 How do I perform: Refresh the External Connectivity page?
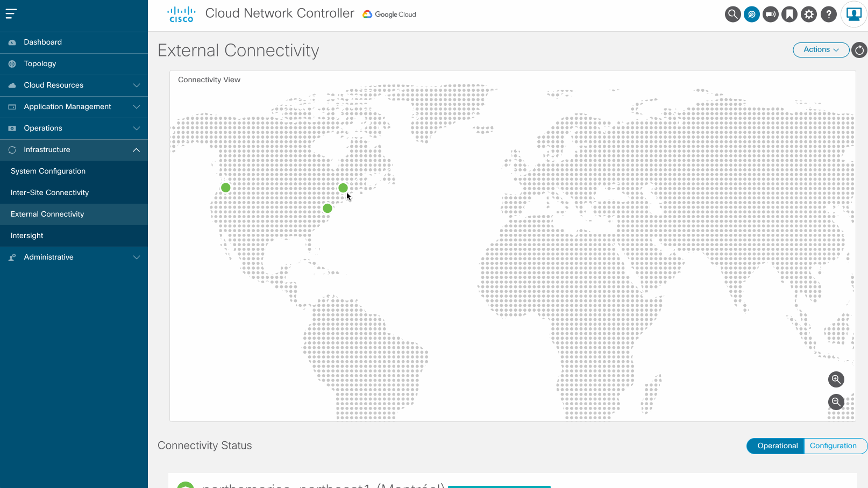pos(859,50)
